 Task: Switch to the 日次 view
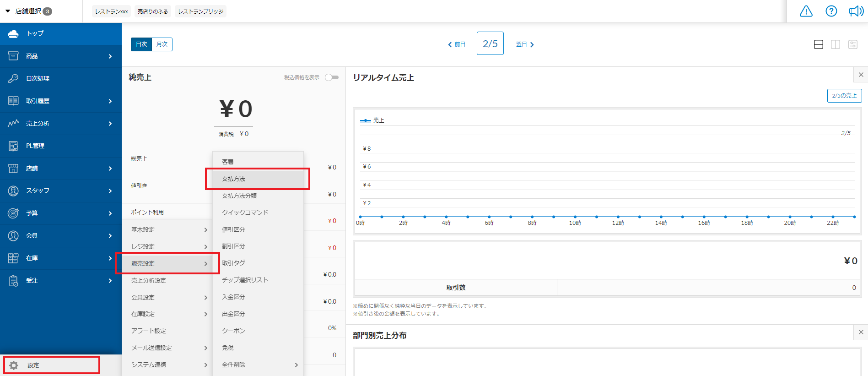[141, 44]
